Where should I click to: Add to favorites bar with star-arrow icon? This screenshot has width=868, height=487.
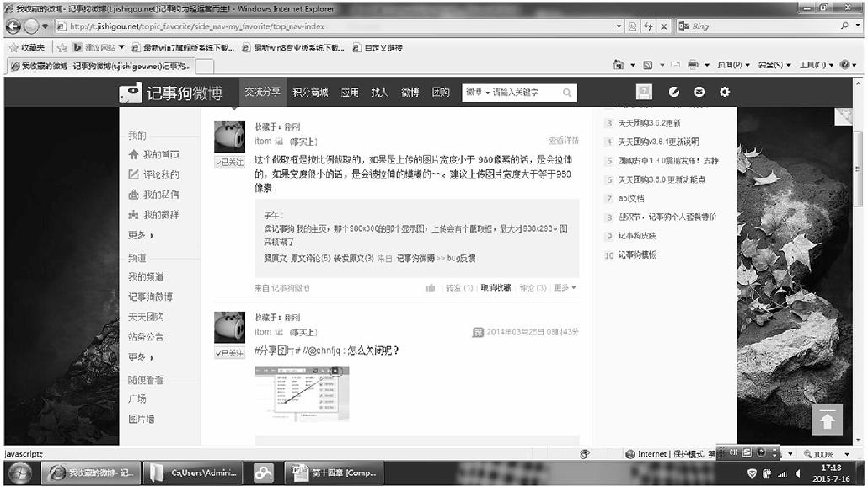point(62,47)
